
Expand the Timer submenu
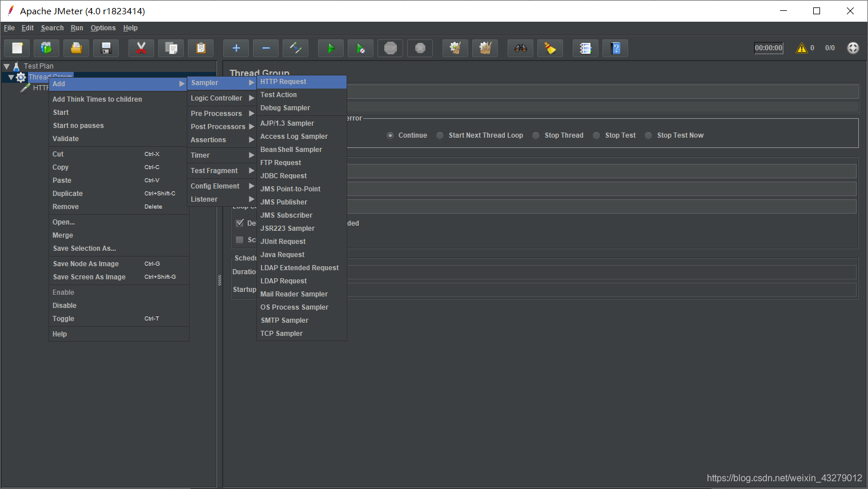tap(222, 155)
